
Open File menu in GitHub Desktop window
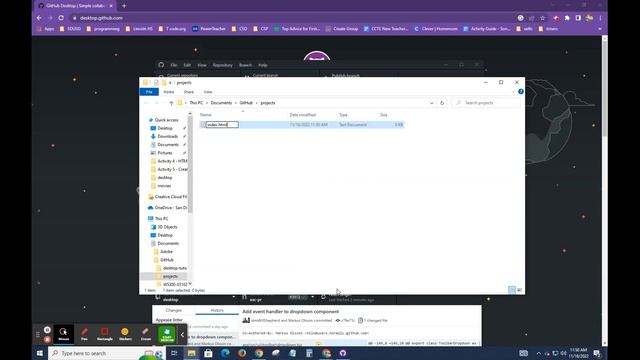[x=174, y=65]
